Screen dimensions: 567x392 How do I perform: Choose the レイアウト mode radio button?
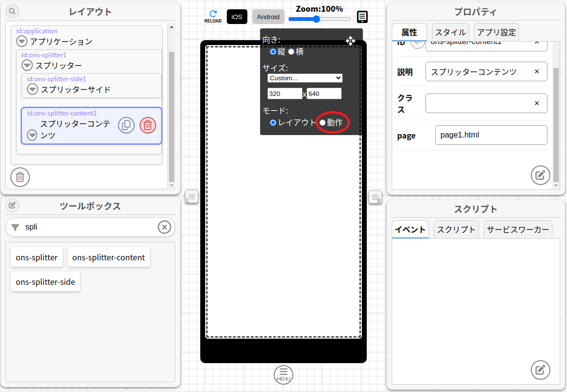click(x=273, y=123)
